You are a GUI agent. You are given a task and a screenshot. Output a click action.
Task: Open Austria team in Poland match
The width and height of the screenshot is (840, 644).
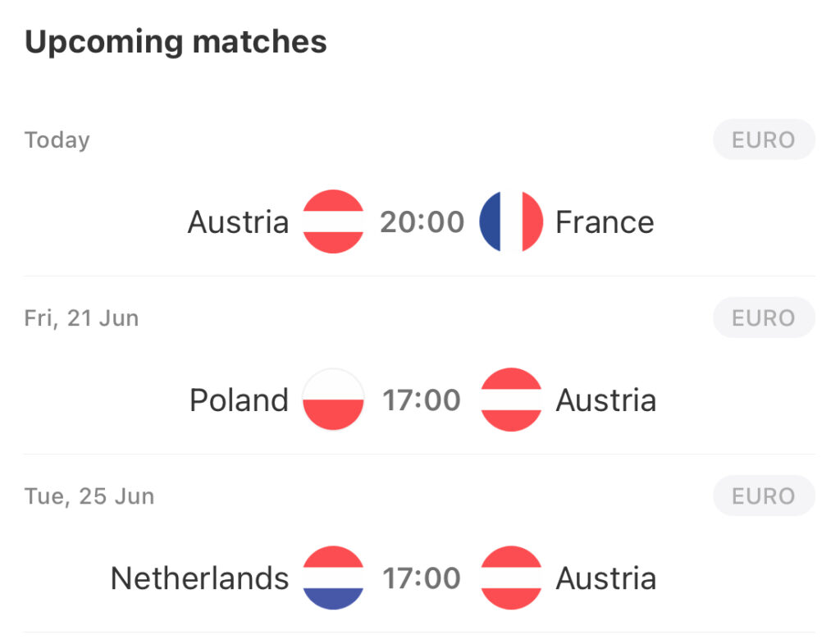tap(606, 400)
